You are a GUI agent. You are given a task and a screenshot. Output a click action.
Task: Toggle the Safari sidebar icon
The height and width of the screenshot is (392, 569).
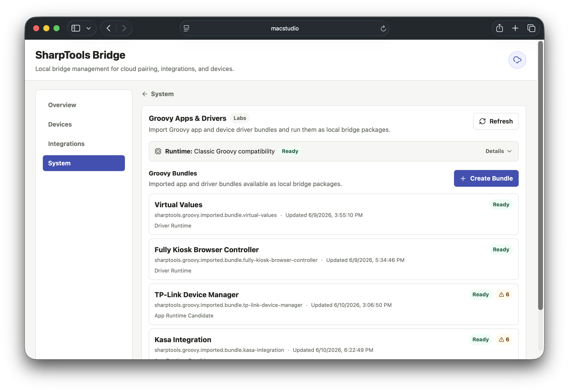tap(76, 28)
